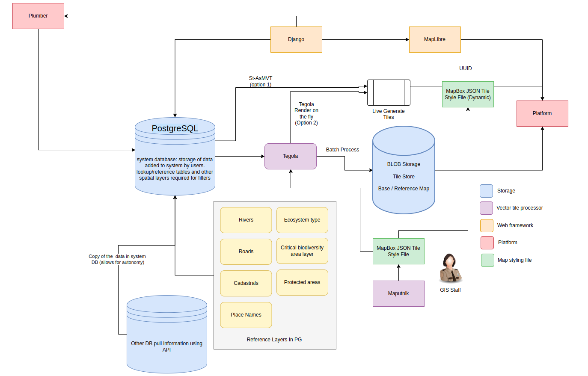Click the red Platform legend swatch
Viewport: 588px width, 376px height.
pyautogui.click(x=487, y=243)
